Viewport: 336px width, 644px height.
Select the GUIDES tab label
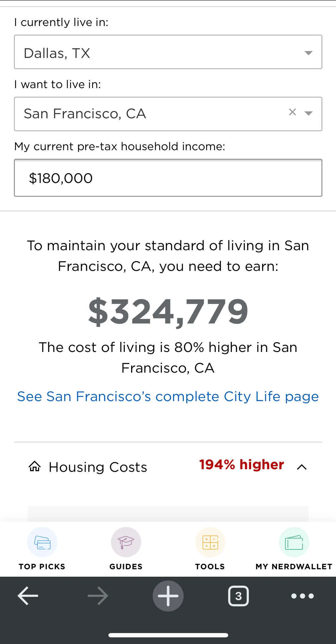click(126, 567)
